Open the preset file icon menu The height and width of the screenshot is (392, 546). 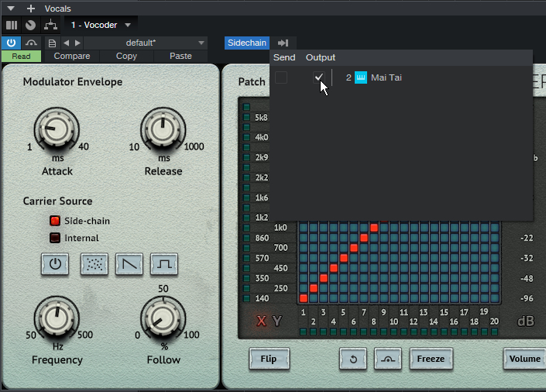click(x=52, y=43)
